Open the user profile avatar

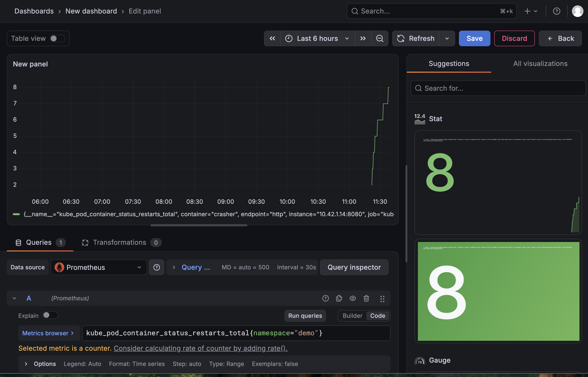pyautogui.click(x=577, y=11)
